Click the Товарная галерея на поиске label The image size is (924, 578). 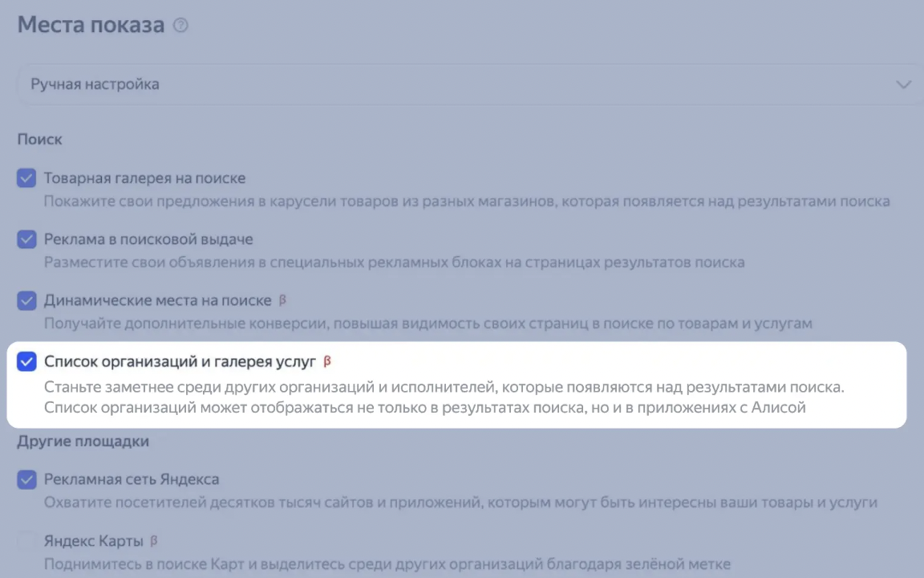tap(144, 178)
